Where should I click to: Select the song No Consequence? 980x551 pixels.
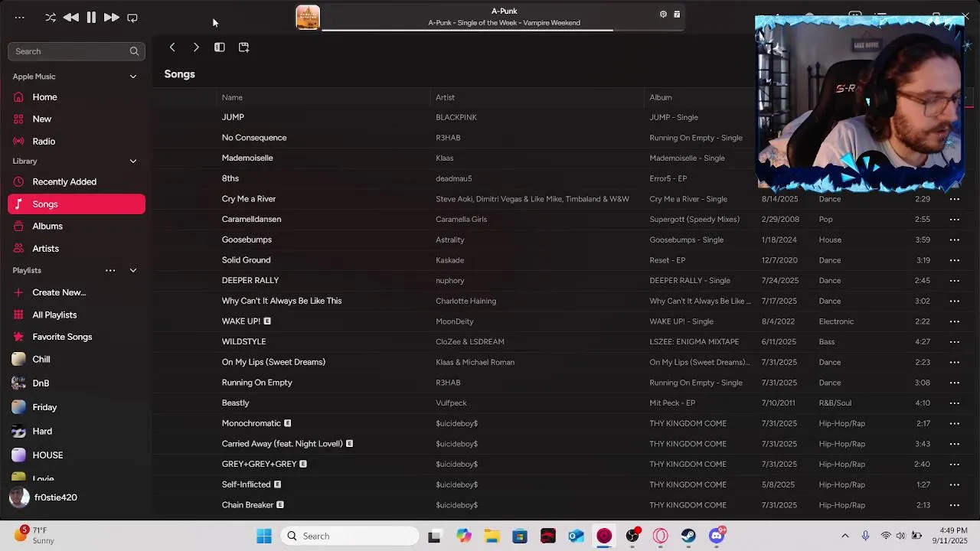point(254,138)
